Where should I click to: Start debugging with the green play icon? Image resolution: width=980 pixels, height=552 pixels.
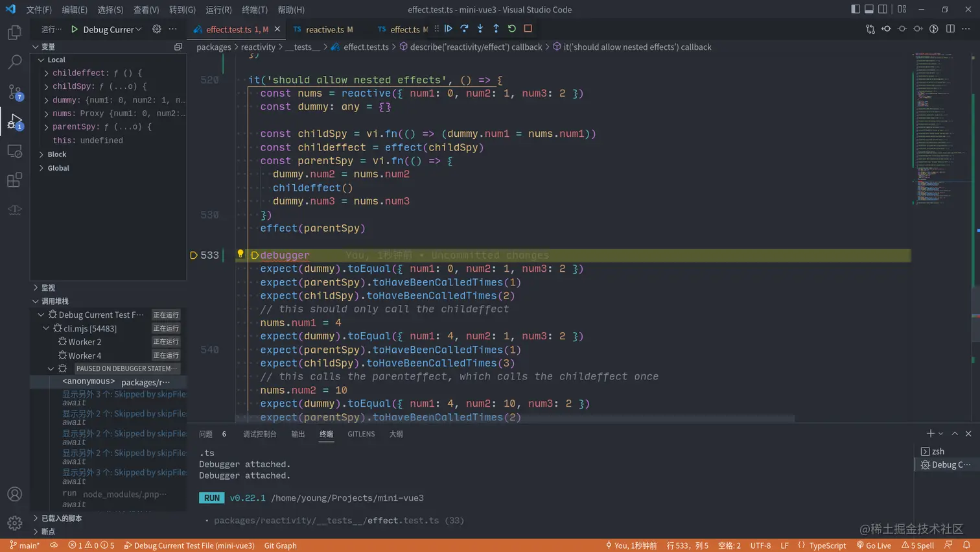point(75,29)
